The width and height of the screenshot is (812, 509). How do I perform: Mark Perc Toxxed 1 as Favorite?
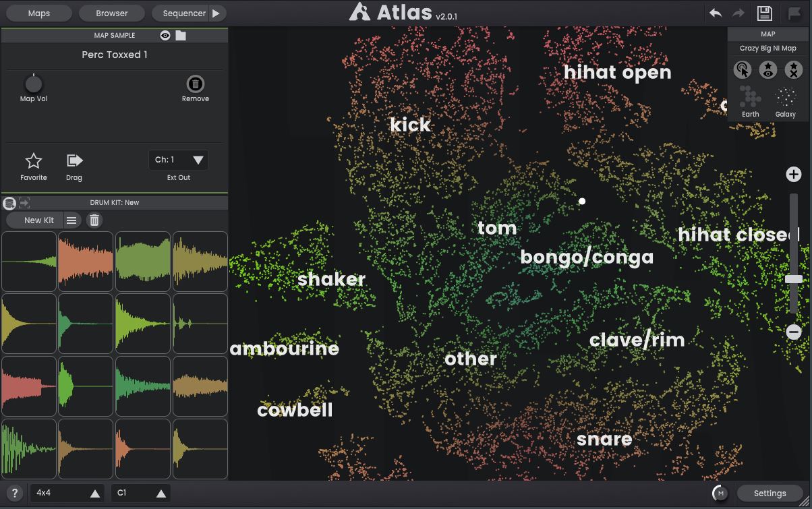click(33, 160)
